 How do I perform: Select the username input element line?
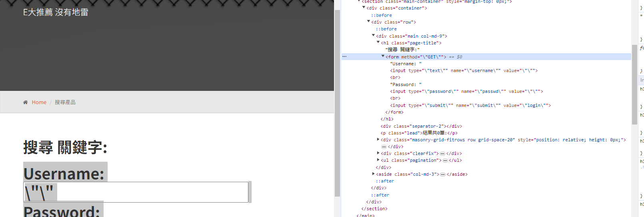pos(464,71)
